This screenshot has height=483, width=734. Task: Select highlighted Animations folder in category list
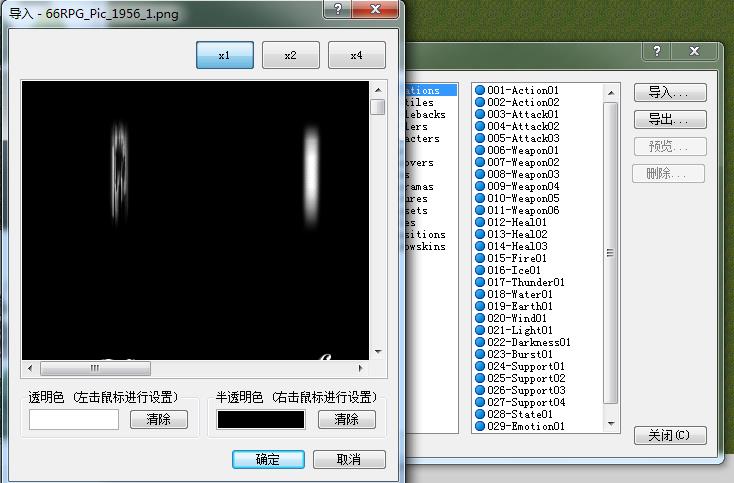431,90
